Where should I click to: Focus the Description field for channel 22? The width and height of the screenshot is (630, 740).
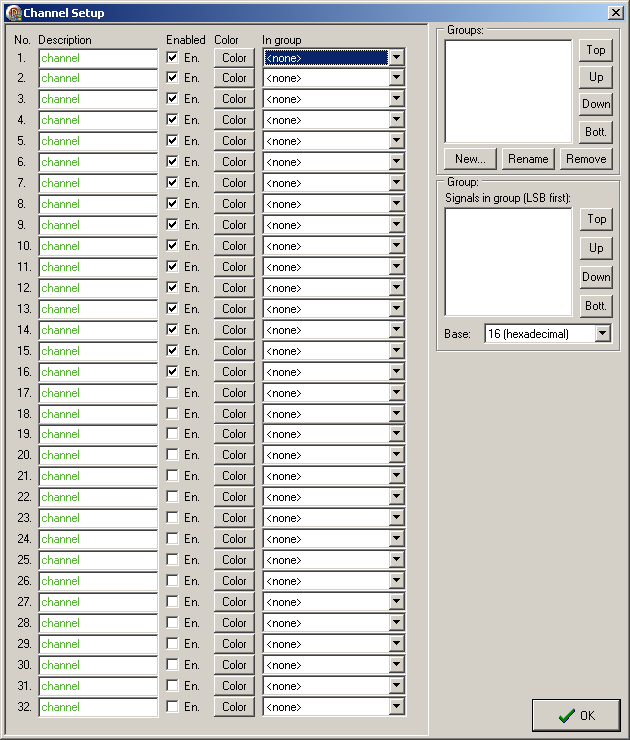tap(98, 497)
